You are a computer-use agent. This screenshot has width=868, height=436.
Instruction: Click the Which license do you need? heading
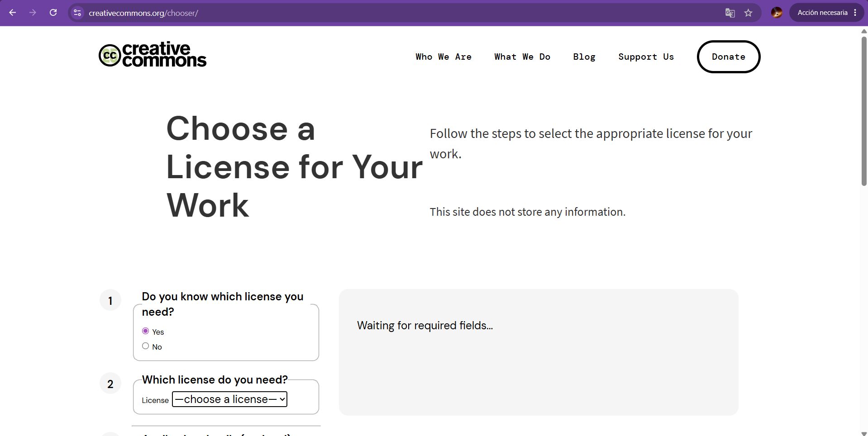click(x=215, y=380)
